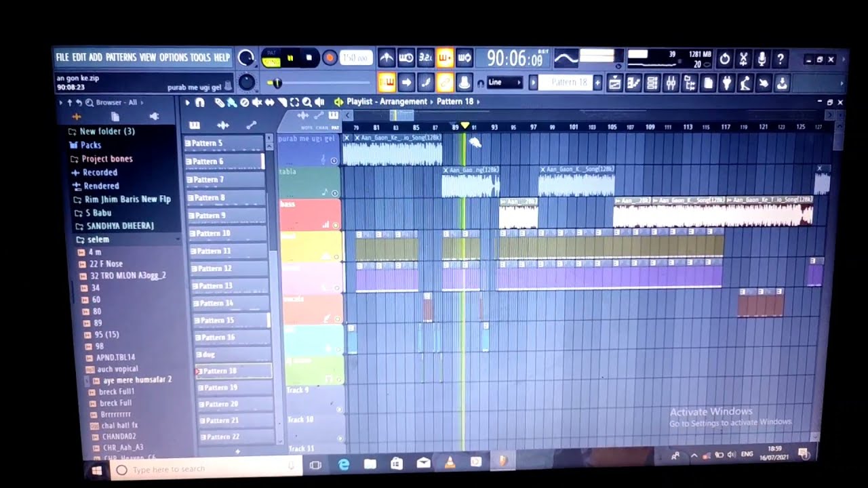Select the playlist Select tool
Viewport: 868px width, 488px height.
click(294, 102)
